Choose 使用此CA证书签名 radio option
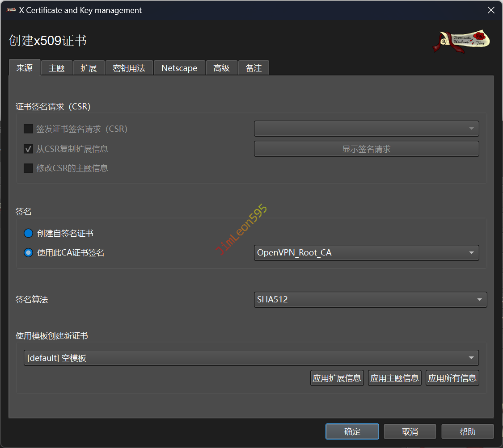Screen dimensions: 503x448 click(x=29, y=253)
